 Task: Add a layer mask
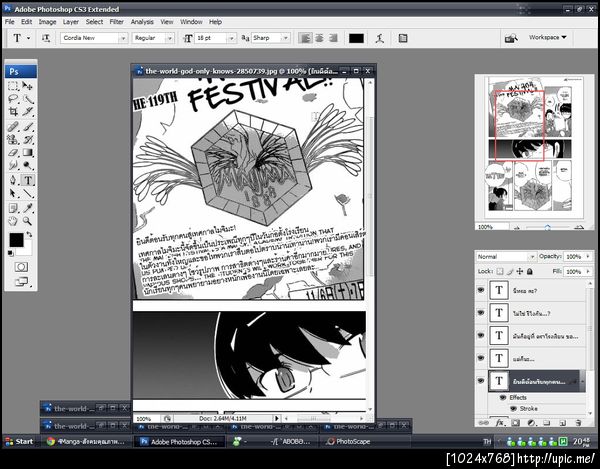tap(515, 423)
